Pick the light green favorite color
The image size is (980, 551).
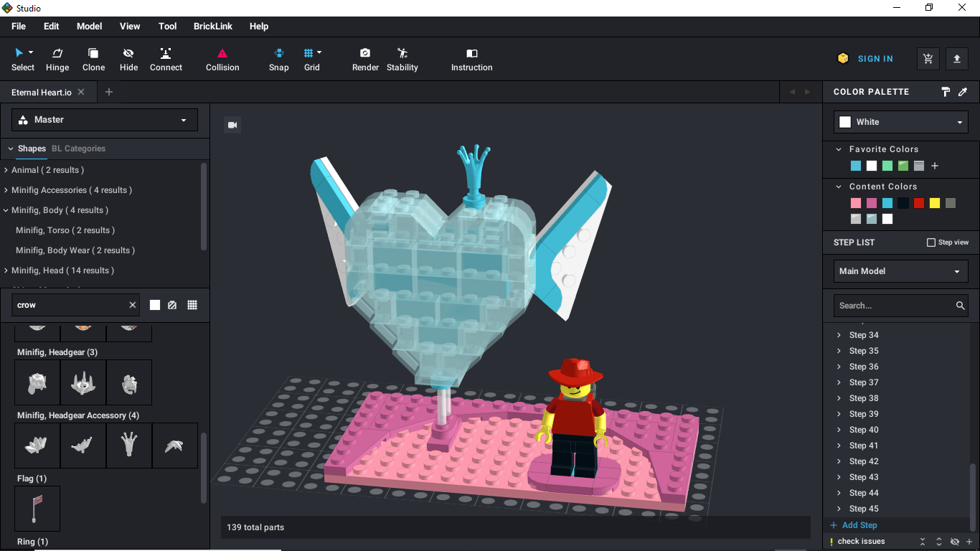[887, 166]
